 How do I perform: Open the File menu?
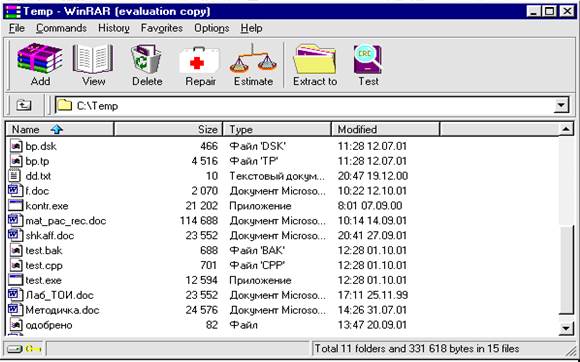point(17,28)
